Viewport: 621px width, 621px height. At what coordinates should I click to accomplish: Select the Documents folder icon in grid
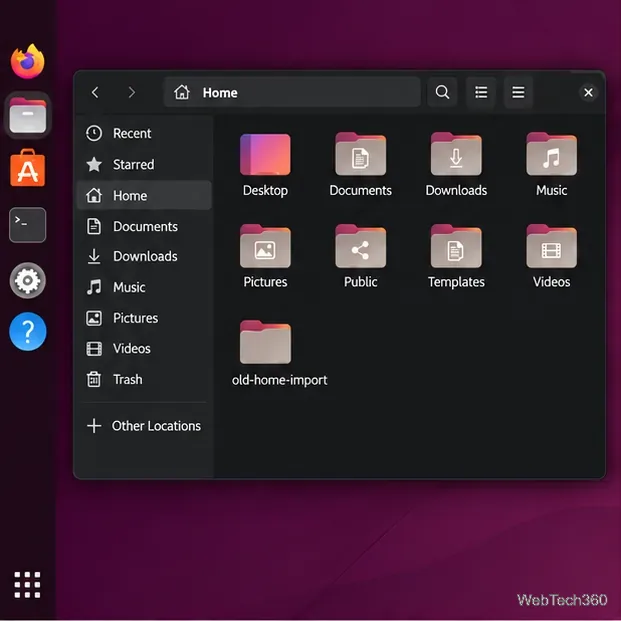360,154
